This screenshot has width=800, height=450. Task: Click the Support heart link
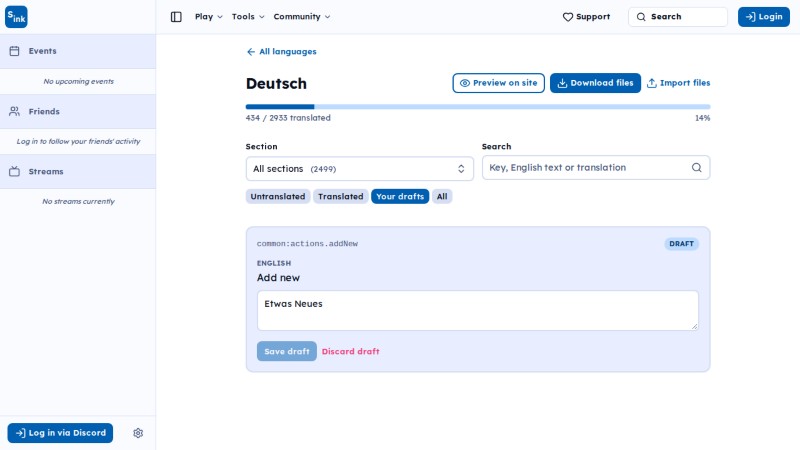click(x=586, y=17)
